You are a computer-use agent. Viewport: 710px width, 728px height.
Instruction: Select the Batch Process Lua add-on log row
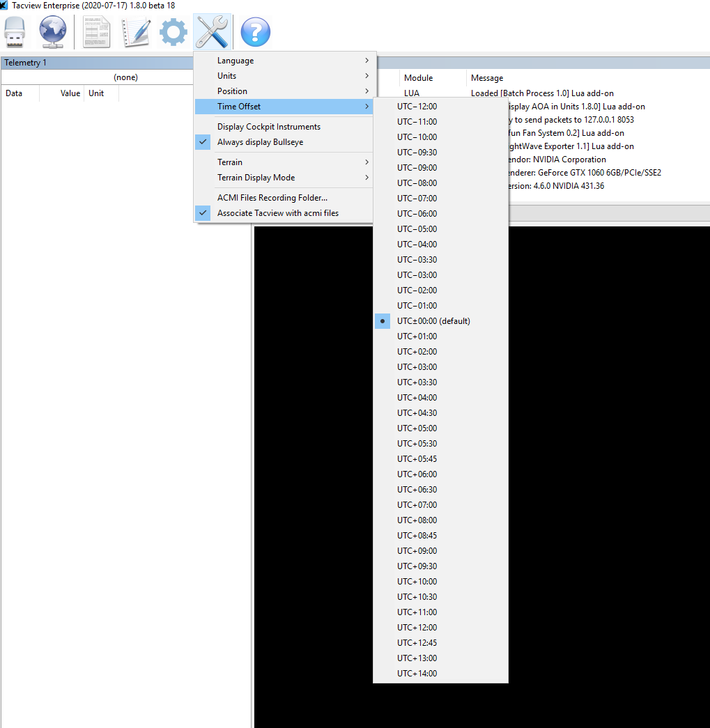tap(542, 93)
